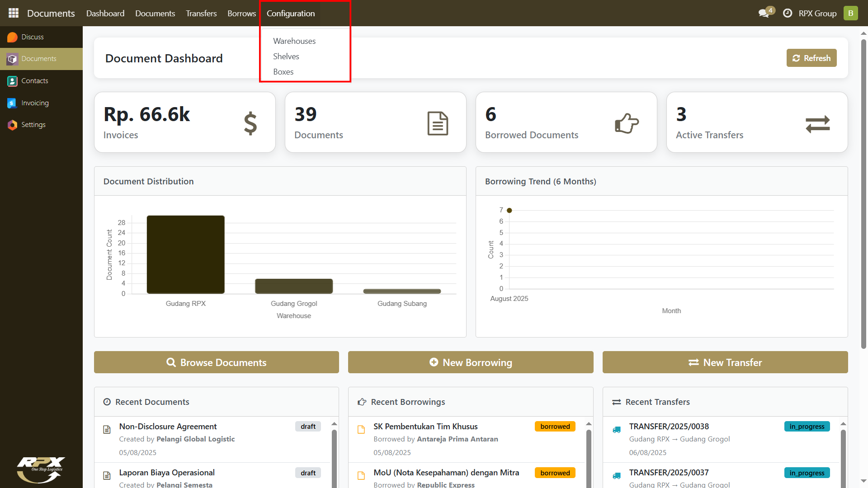Select Shelves from Configuration menu
The height and width of the screenshot is (488, 868).
(x=286, y=56)
